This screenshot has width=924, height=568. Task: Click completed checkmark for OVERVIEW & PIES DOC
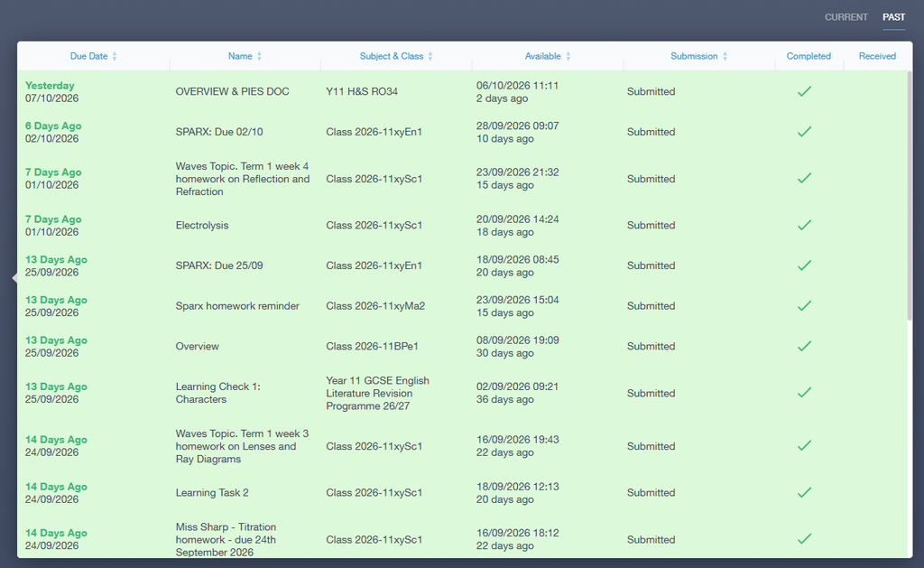804,91
